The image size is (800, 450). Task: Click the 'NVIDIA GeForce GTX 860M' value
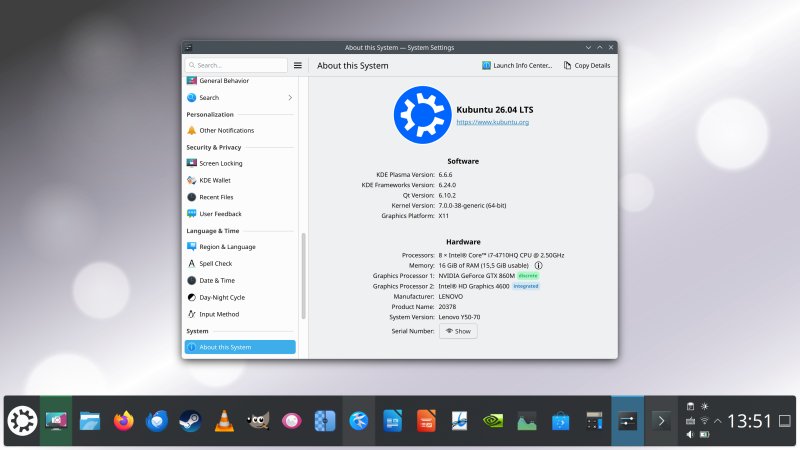point(477,276)
